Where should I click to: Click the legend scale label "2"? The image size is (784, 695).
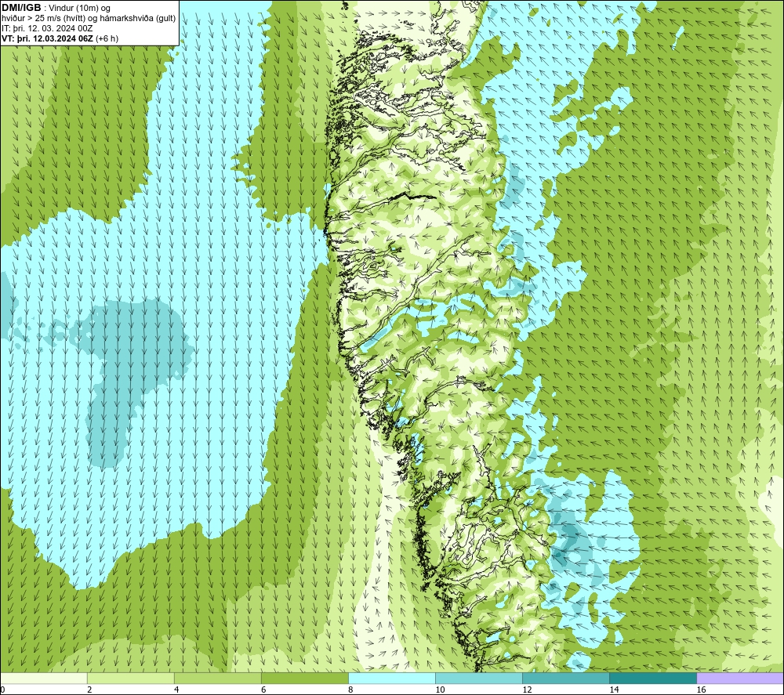point(89,690)
